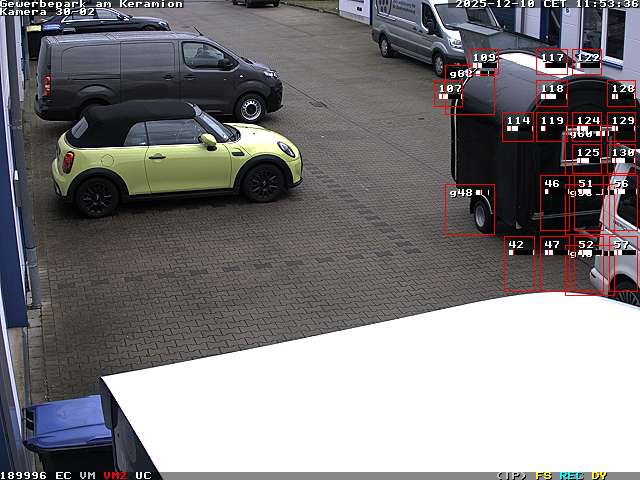
Task: Click the red VM2 status indicator
Action: click(x=115, y=475)
